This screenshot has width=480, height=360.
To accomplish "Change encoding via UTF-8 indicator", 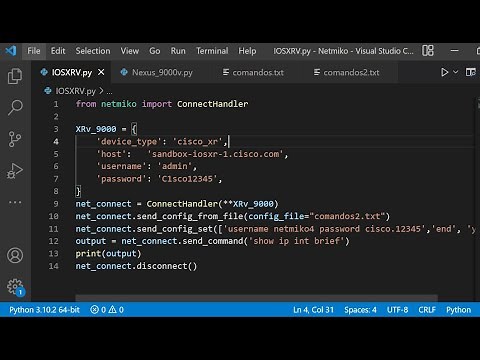I will tap(397, 310).
